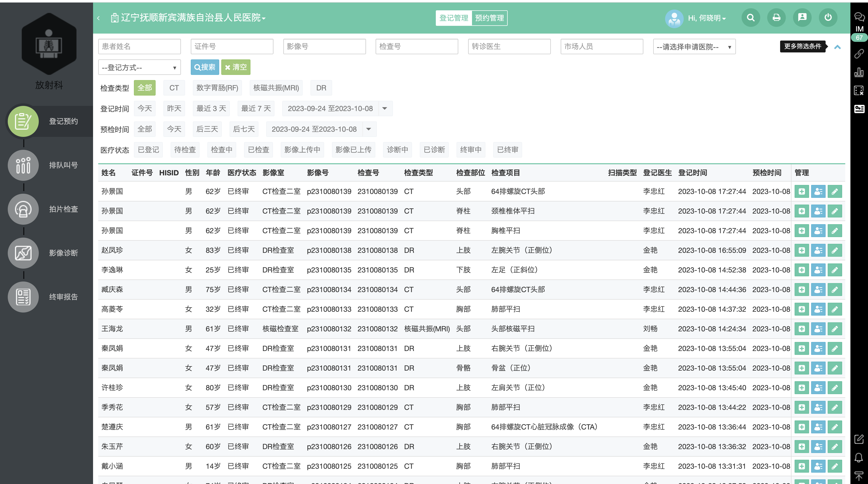Open the 请选择申请医院 dropdown
The image size is (868, 484).
click(x=694, y=46)
